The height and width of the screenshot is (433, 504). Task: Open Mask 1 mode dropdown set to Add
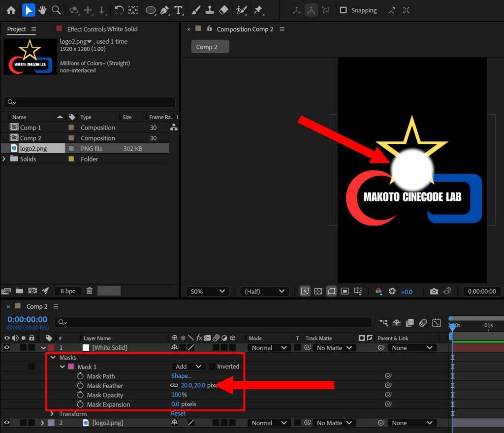pos(188,366)
